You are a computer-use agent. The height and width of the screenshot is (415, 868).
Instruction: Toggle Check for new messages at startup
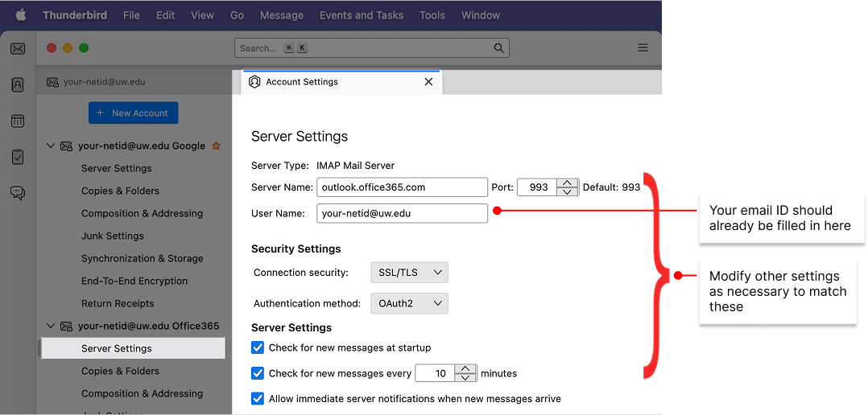(258, 347)
